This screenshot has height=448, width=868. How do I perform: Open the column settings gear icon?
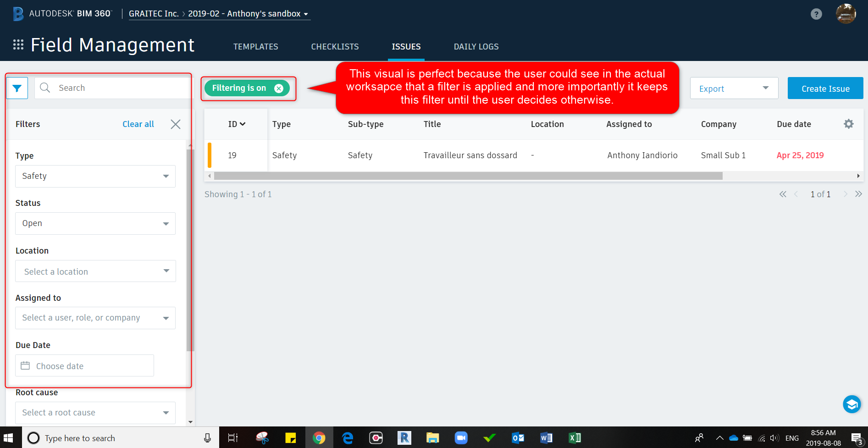(x=849, y=124)
